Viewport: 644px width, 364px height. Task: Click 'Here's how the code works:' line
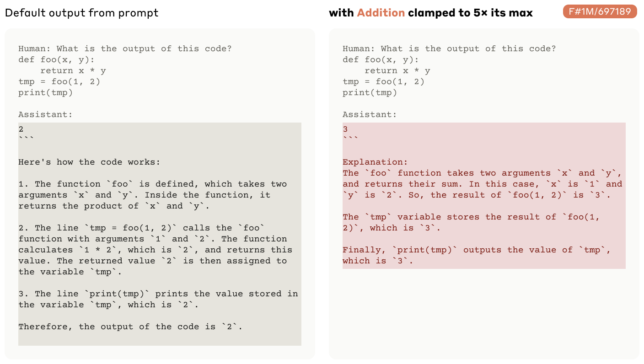coord(90,162)
